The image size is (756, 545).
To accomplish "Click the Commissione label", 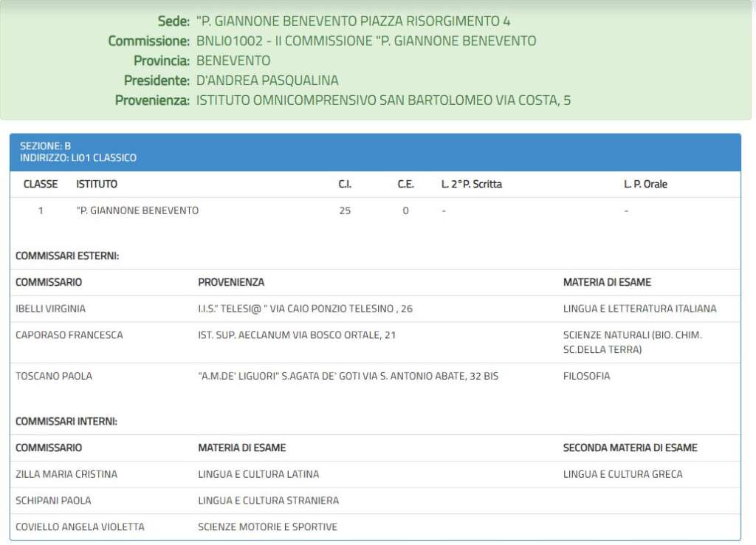I will (148, 41).
